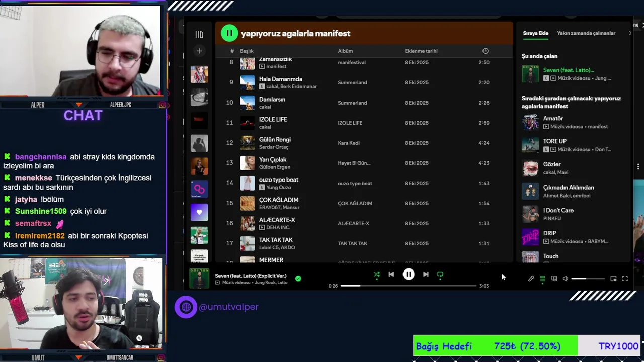Toggle repeat in the player bar
The image size is (644, 362).
pos(440,275)
